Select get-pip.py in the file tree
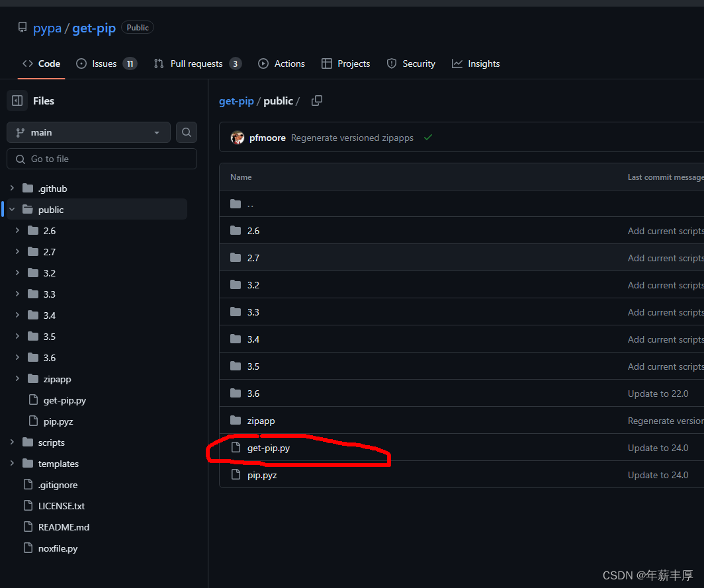704x588 pixels. pyautogui.click(x=65, y=400)
